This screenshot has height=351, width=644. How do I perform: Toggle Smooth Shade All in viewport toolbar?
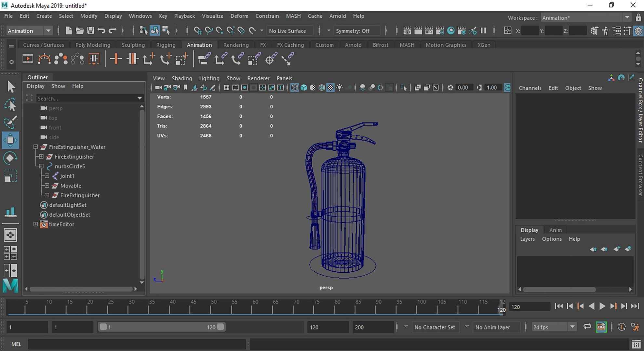(303, 87)
